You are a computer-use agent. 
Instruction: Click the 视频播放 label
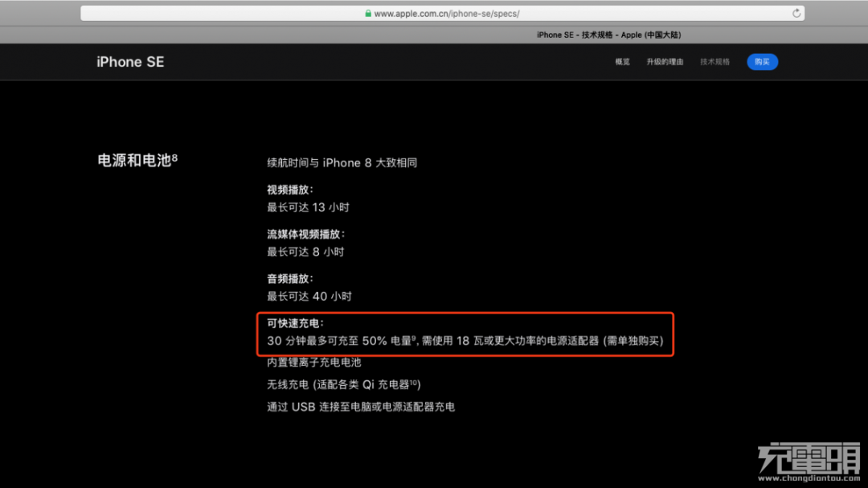click(x=290, y=190)
